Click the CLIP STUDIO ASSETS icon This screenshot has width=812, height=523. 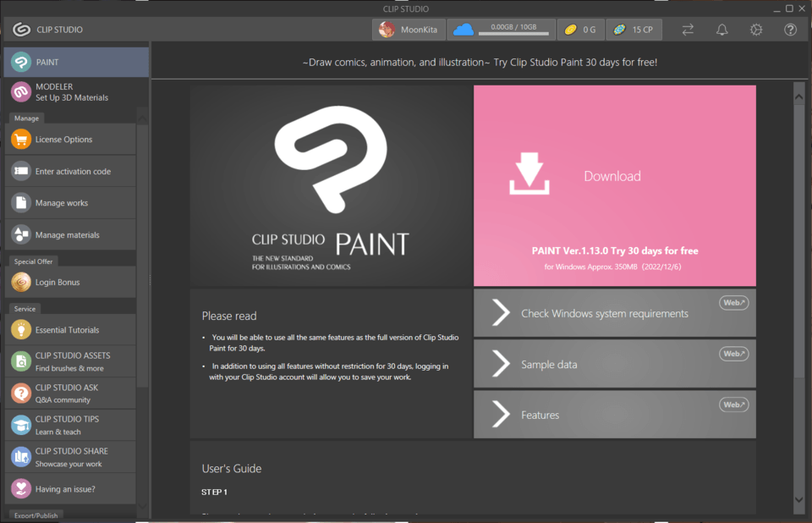pos(21,361)
